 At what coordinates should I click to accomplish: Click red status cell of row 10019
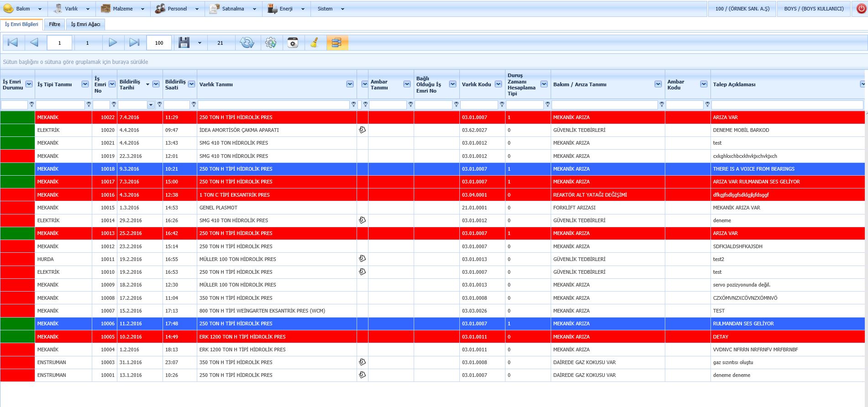point(18,156)
